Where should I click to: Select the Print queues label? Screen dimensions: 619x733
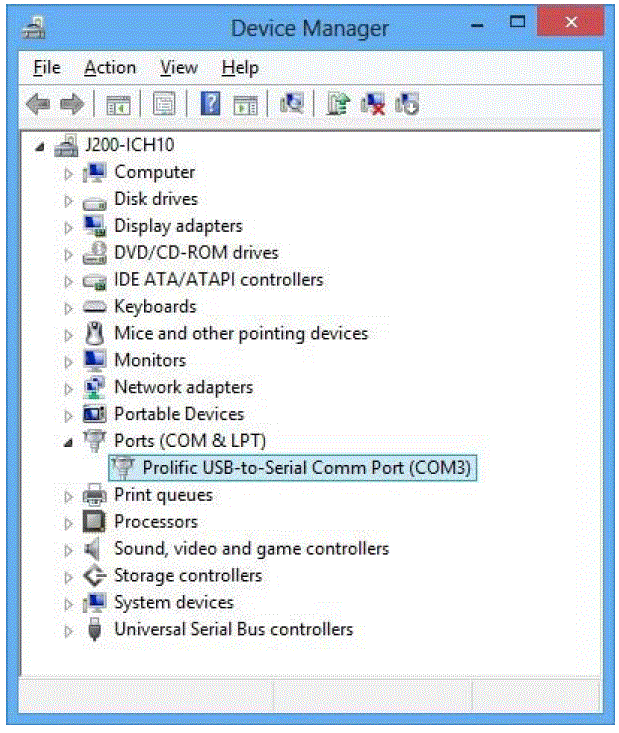[163, 495]
